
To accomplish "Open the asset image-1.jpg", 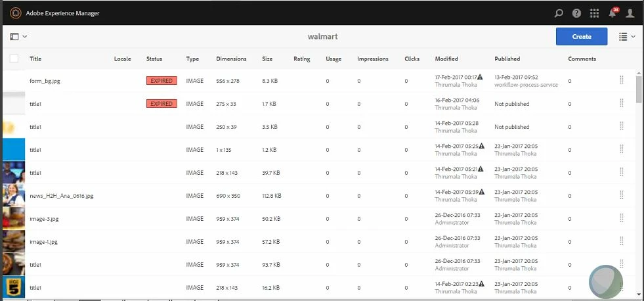I will [x=43, y=243].
